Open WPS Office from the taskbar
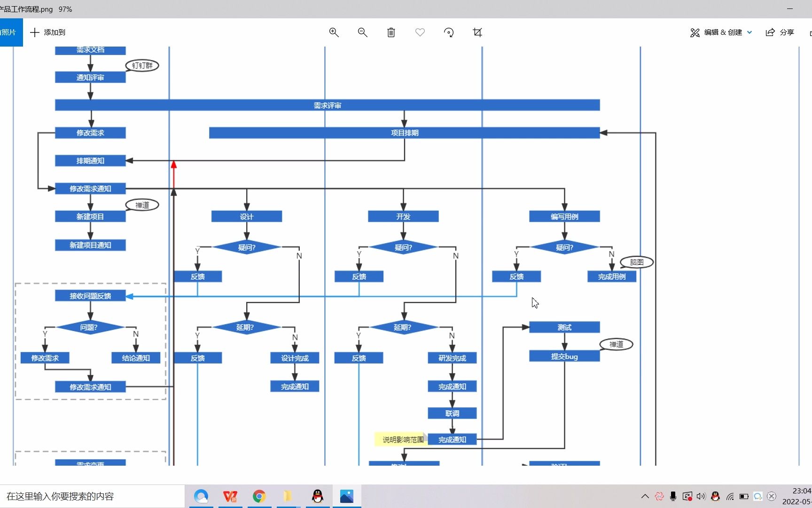The width and height of the screenshot is (812, 508). click(x=230, y=496)
